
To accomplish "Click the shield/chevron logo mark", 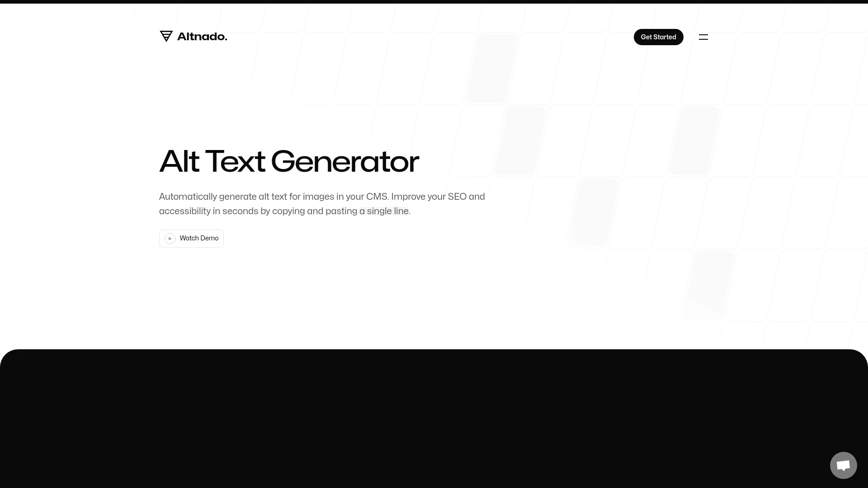I will click(166, 36).
